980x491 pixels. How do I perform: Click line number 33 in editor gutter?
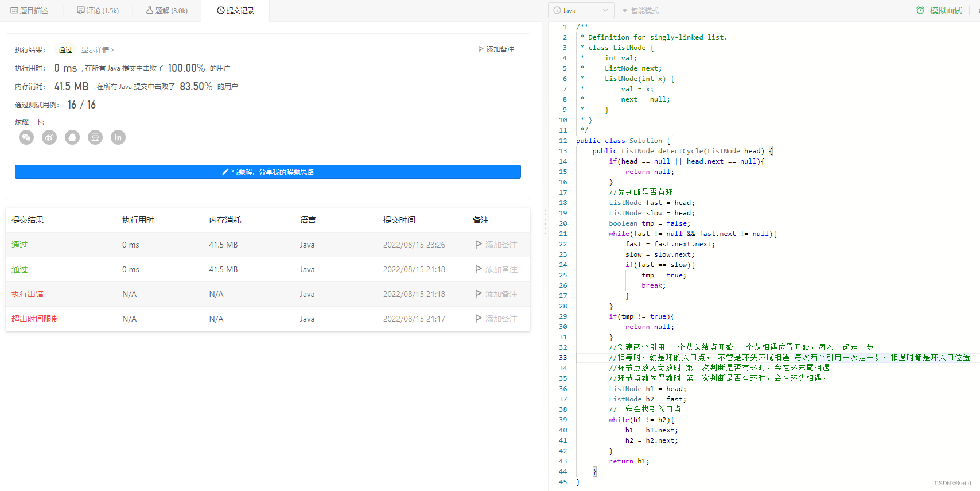563,358
